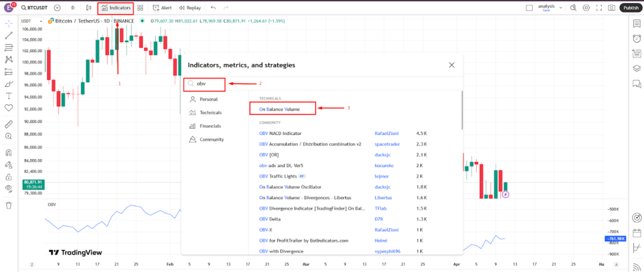
Task: Open the news panel icon
Action: pyautogui.click(x=636, y=53)
